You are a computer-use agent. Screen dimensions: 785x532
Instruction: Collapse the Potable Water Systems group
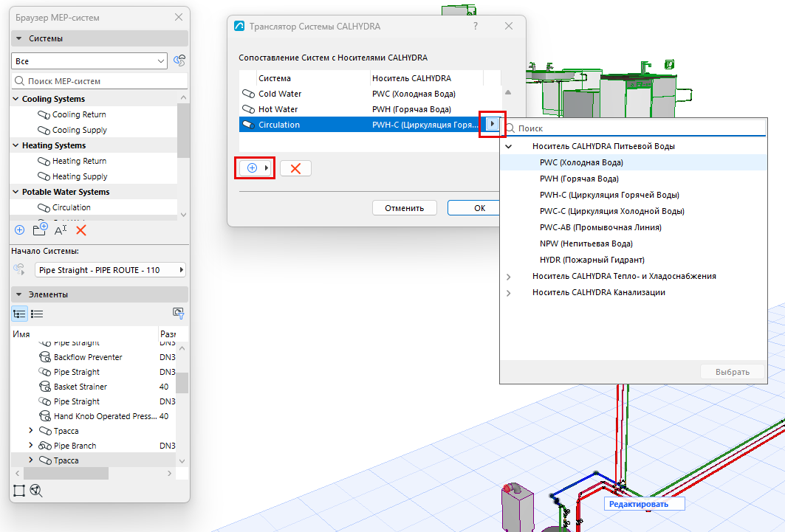click(16, 192)
